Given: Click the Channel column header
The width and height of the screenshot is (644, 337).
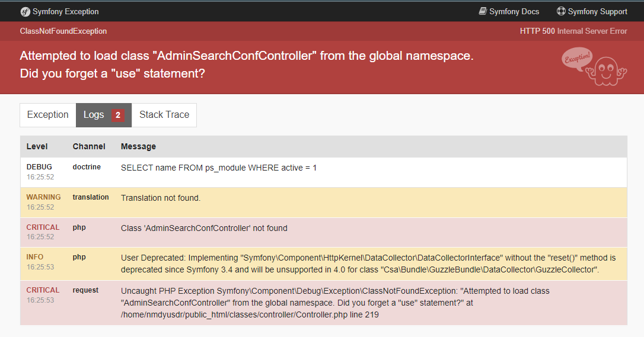Looking at the screenshot, I should [x=89, y=146].
